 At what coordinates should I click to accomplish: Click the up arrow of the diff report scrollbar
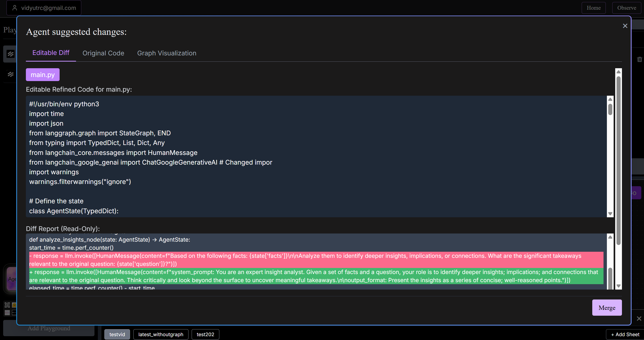610,237
